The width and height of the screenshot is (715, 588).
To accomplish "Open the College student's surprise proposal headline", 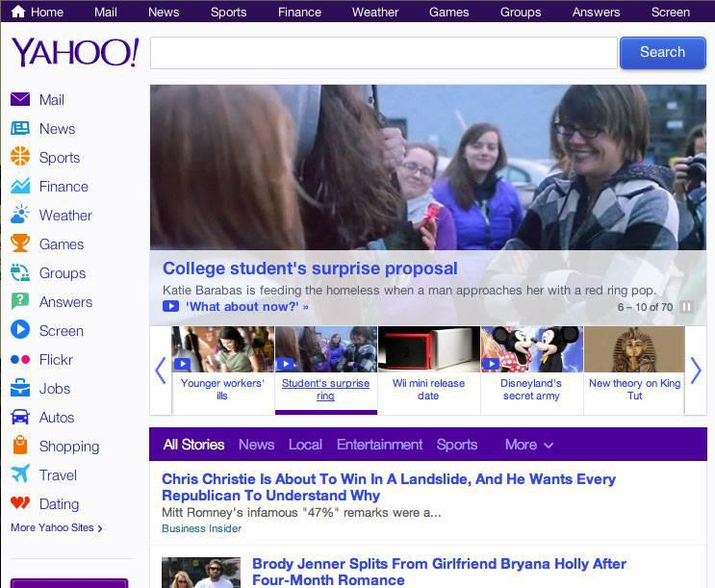I will point(310,268).
